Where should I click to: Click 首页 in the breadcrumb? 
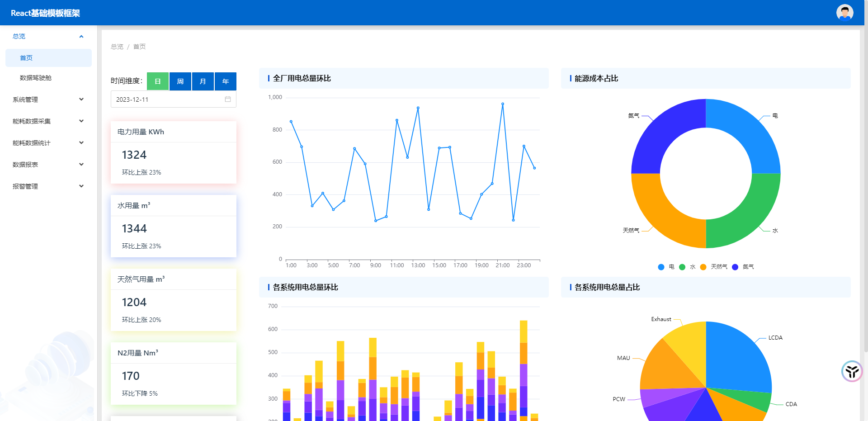click(139, 47)
